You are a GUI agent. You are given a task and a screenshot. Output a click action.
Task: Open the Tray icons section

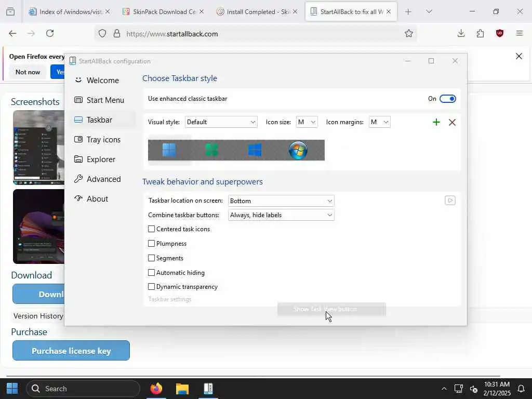(x=102, y=139)
